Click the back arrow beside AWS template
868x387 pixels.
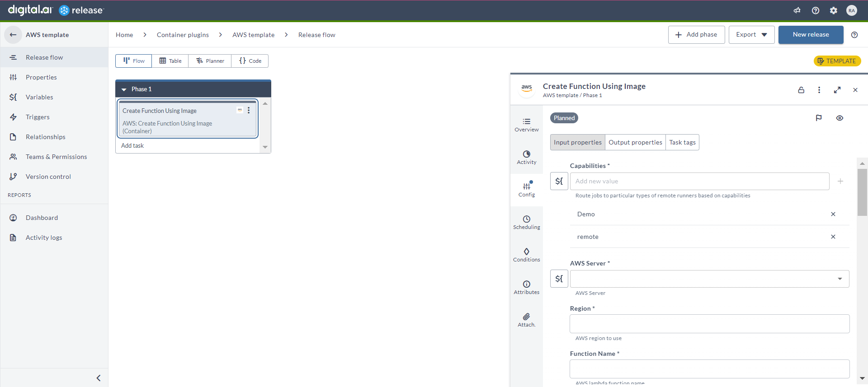pyautogui.click(x=13, y=35)
